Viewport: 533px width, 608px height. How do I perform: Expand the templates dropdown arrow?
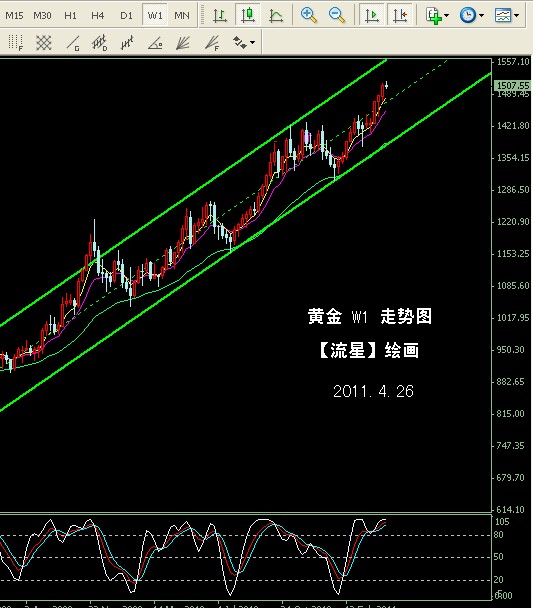[516, 16]
